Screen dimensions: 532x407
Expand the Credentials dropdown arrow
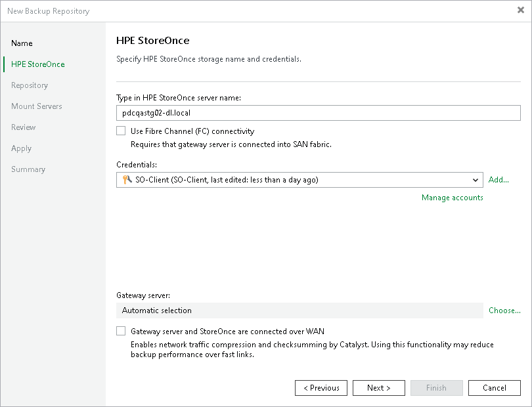(476, 180)
